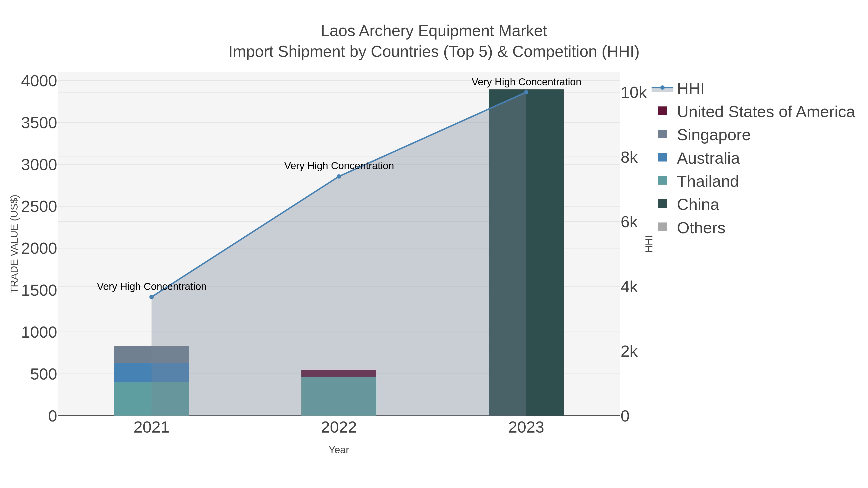The height and width of the screenshot is (488, 868).
Task: Click the China legend color swatch
Action: (663, 204)
